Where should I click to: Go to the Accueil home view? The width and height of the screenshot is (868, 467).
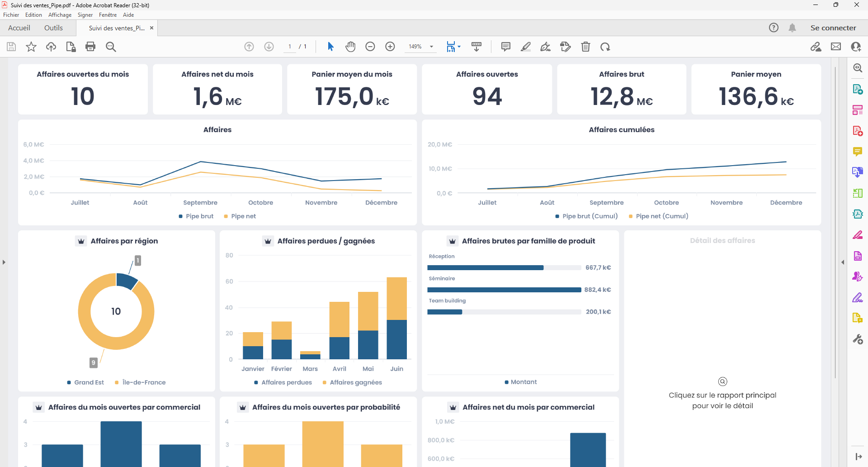click(x=19, y=28)
